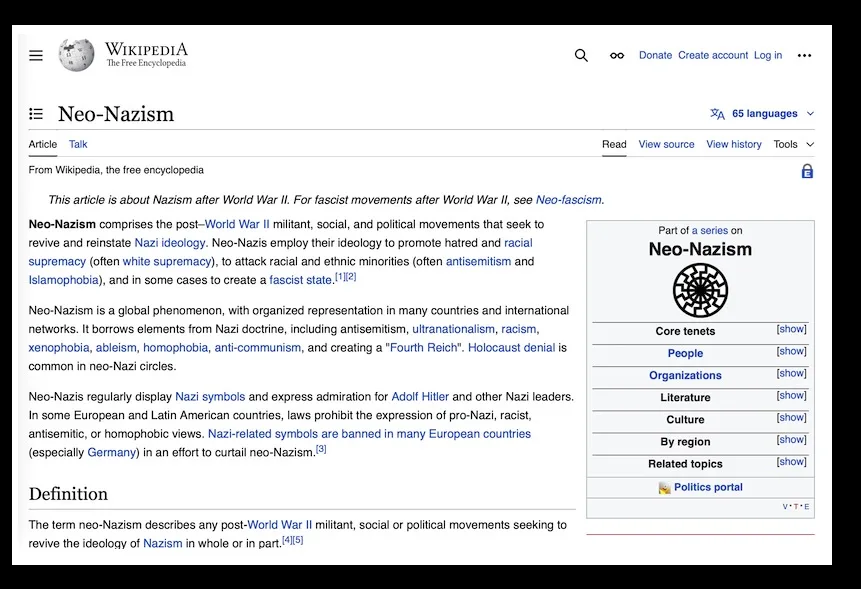Click the Wikipedia globe logo
This screenshot has height=589, width=861.
pos(76,55)
